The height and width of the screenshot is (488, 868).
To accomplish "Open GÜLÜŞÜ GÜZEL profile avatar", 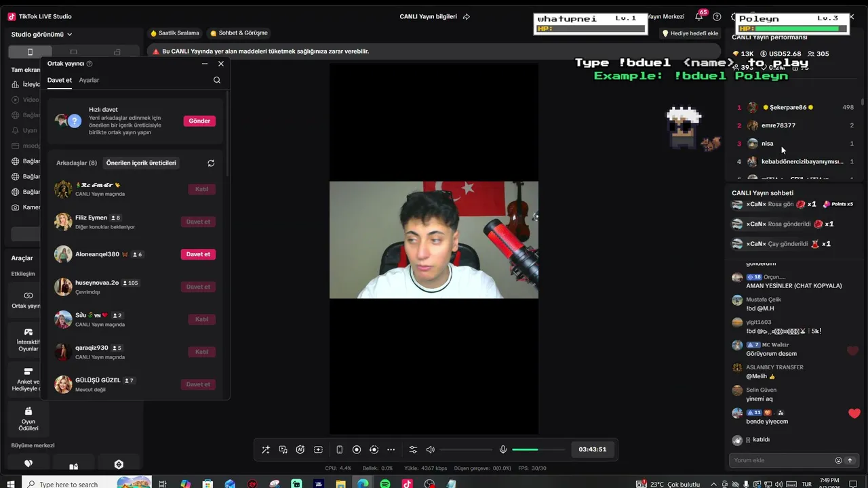I will 63,384.
